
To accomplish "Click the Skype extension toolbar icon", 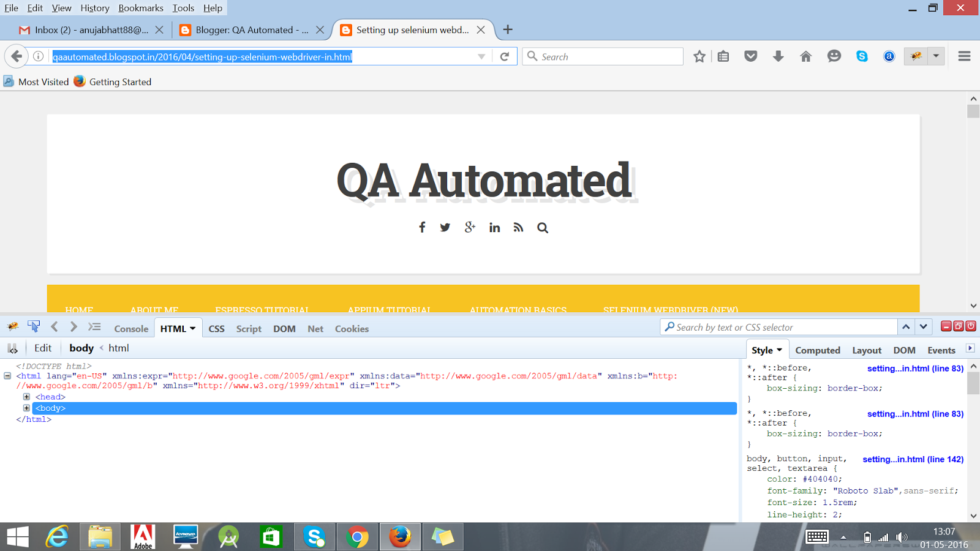I will (862, 56).
